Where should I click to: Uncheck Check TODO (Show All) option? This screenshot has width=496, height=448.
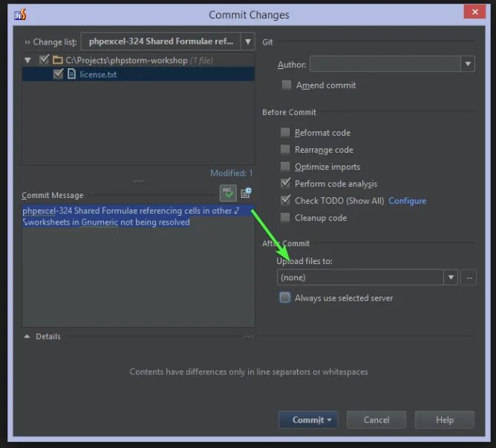pyautogui.click(x=285, y=200)
